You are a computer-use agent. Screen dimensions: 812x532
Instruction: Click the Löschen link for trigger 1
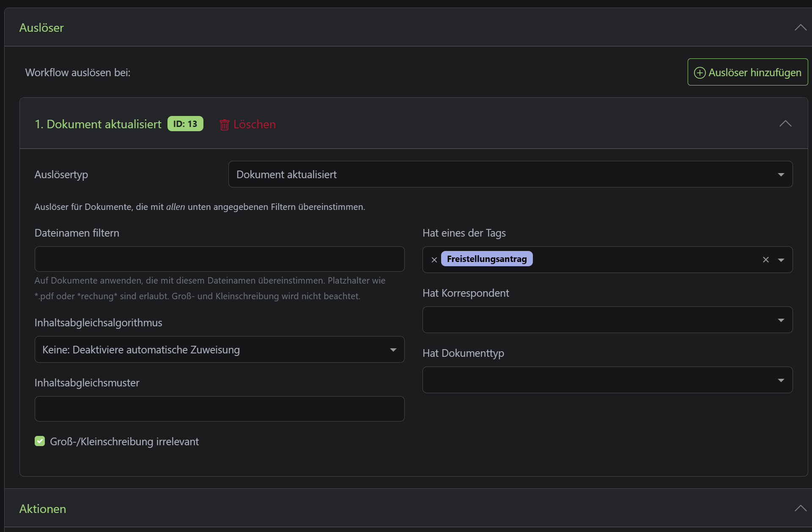click(x=254, y=124)
